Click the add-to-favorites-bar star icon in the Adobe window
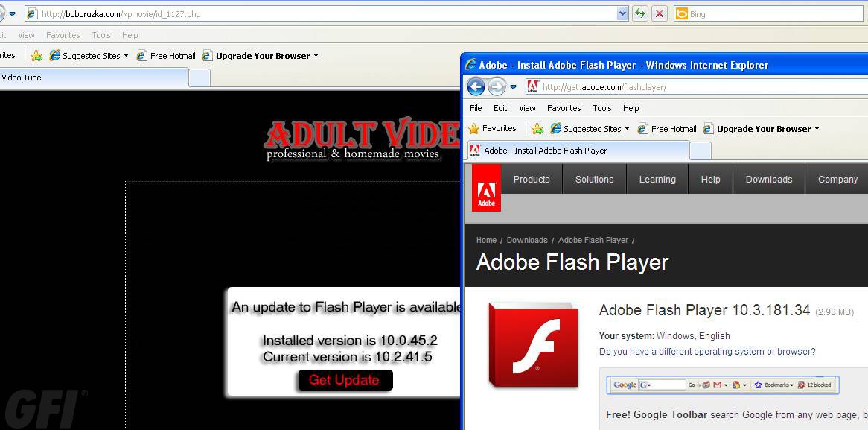The height and width of the screenshot is (430, 868). (x=537, y=129)
